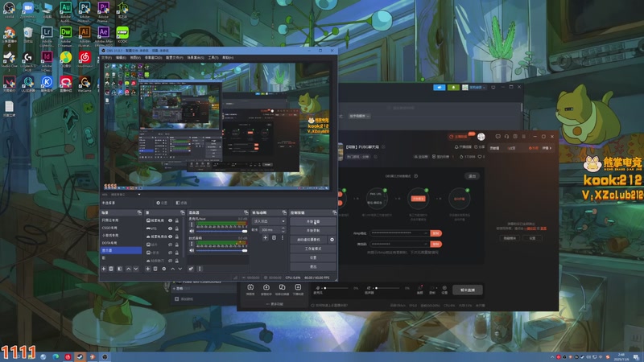This screenshot has width=644, height=362.
Task: Copy the rtmp address with orange button
Action: [436, 233]
